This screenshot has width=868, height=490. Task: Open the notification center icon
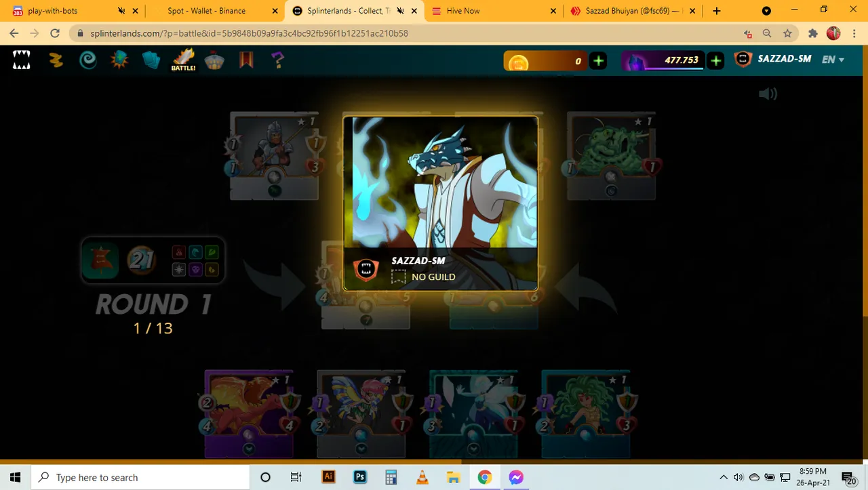pyautogui.click(x=848, y=478)
